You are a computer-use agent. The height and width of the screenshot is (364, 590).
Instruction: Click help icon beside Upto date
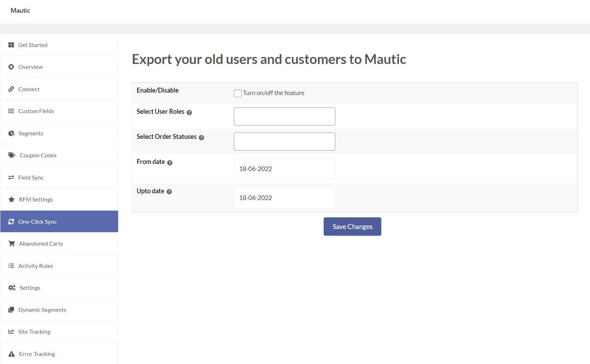pos(169,192)
